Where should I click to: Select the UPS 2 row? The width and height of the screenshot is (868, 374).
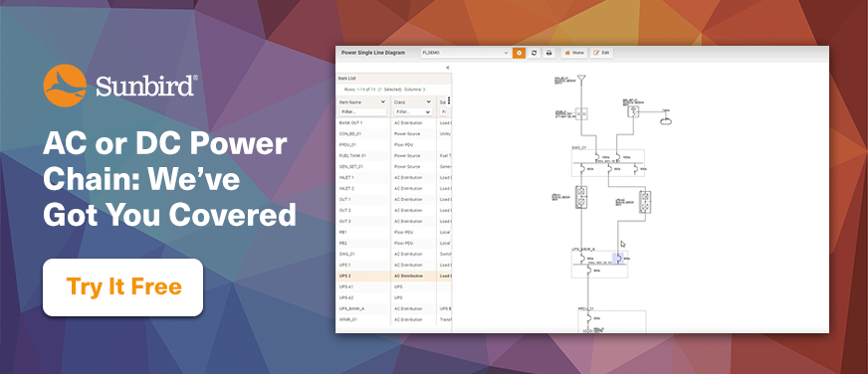tap(393, 276)
